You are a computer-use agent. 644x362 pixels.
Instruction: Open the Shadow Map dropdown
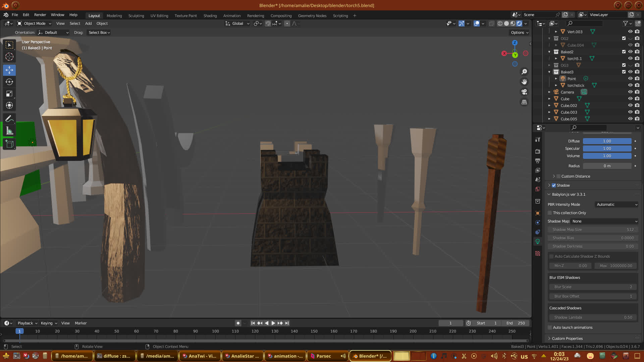click(604, 221)
